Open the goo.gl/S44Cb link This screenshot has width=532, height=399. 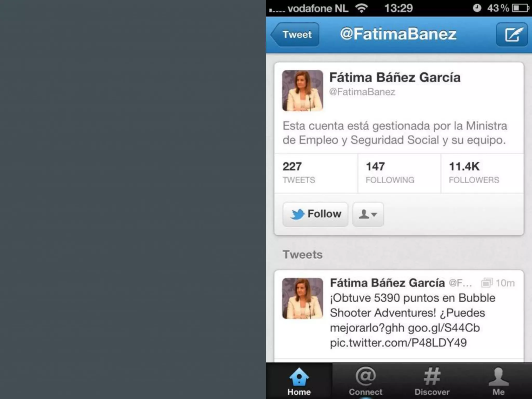click(444, 328)
